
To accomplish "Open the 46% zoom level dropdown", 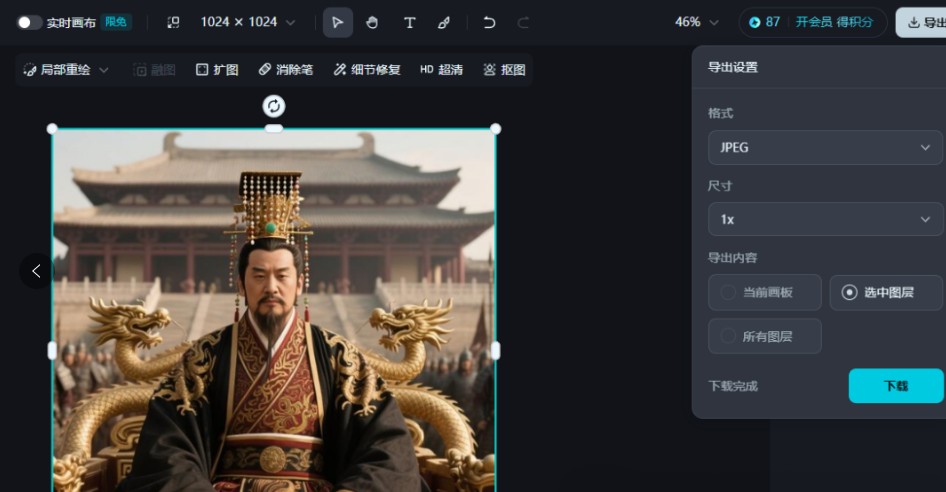I will [x=696, y=22].
